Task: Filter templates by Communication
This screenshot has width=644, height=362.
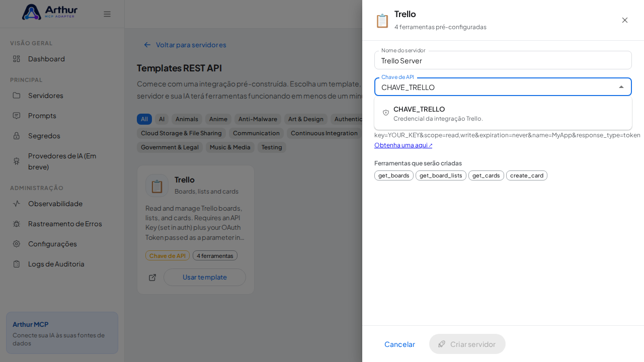Action: pyautogui.click(x=256, y=133)
